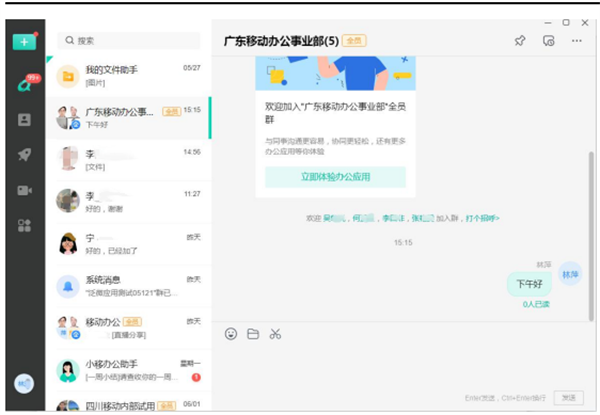The height and width of the screenshot is (415, 600).
Task: Open the video meeting sidebar icon
Action: (24, 190)
